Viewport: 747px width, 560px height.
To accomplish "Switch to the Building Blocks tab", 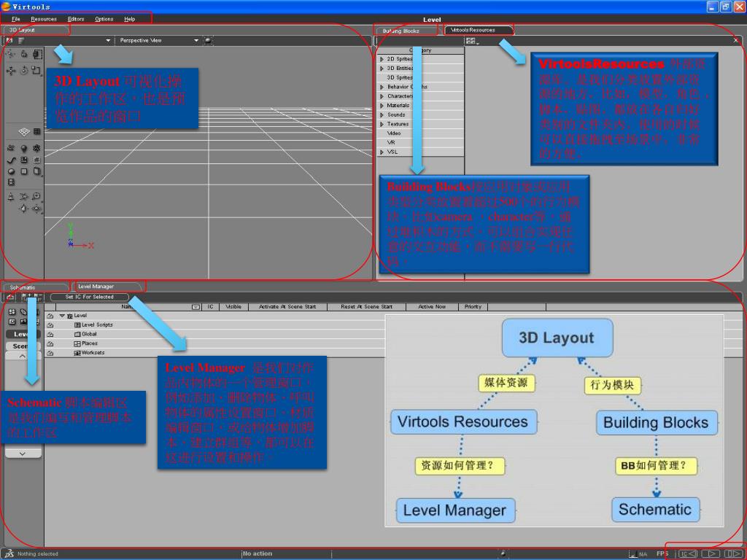I will click(x=405, y=31).
